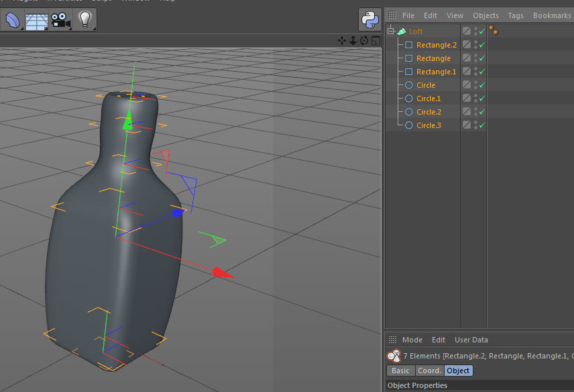Open the Attributes Edit menu
Image resolution: width=574 pixels, height=392 pixels.
[438, 340]
